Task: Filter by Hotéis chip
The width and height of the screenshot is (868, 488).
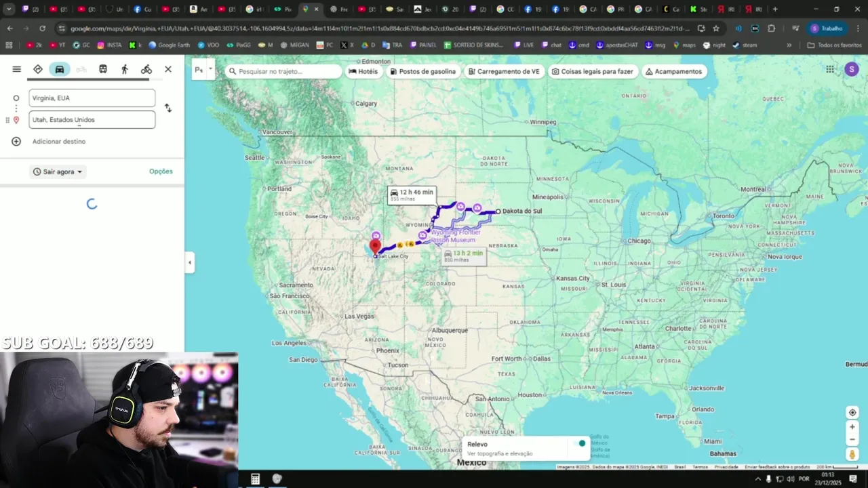Action: pyautogui.click(x=363, y=71)
